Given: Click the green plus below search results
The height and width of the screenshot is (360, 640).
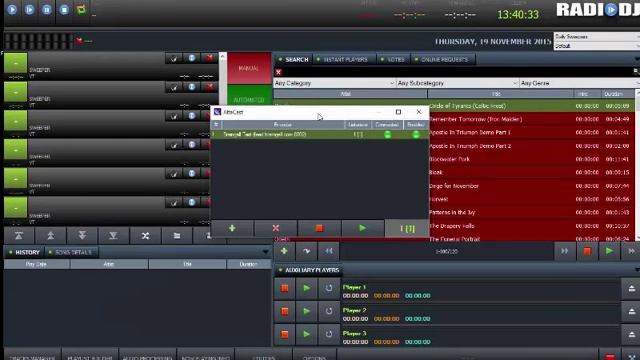Looking at the screenshot, I should coord(284,251).
